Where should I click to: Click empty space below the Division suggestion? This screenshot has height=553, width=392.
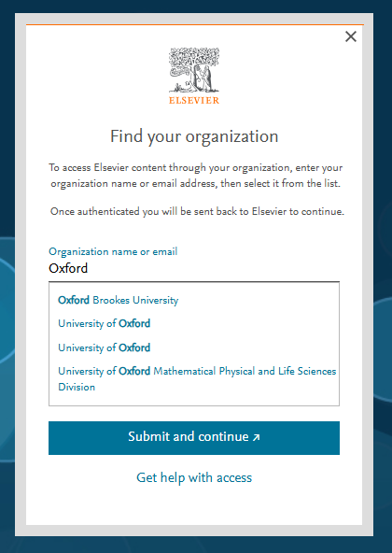(194, 399)
